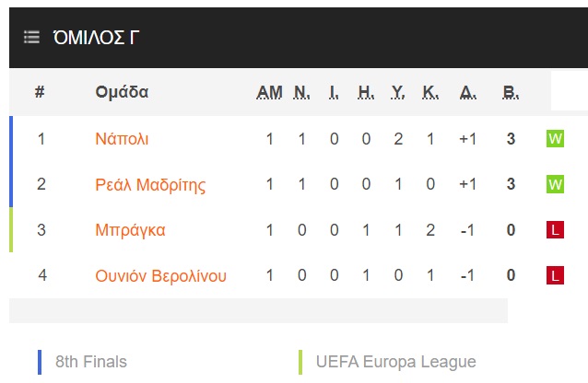Open the Νάπολι team link
This screenshot has height=383, width=588.
point(122,139)
